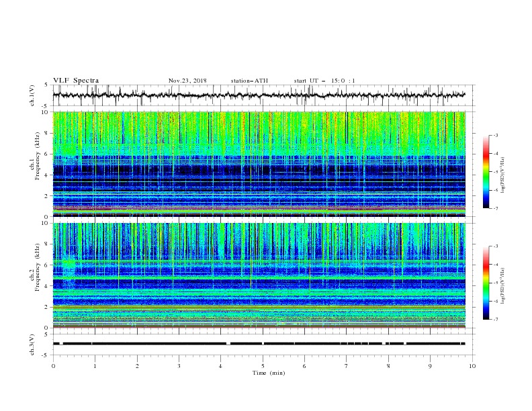The image size is (532, 411).
Task: Click time axis tick label "8"
Action: (x=388, y=366)
